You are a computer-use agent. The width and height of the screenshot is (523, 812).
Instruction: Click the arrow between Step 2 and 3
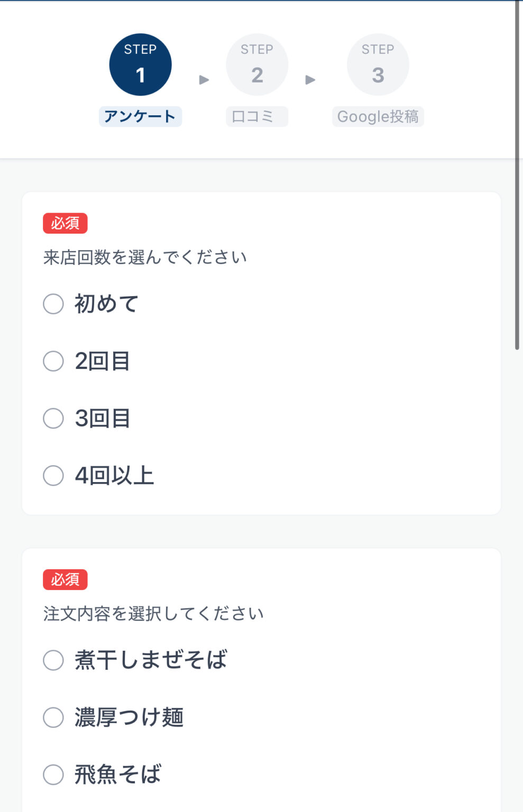pyautogui.click(x=310, y=80)
